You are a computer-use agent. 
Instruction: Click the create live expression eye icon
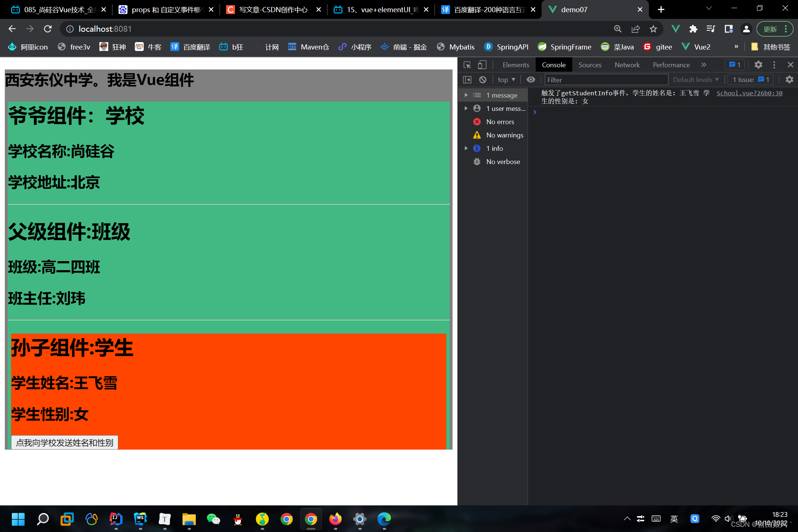click(531, 79)
